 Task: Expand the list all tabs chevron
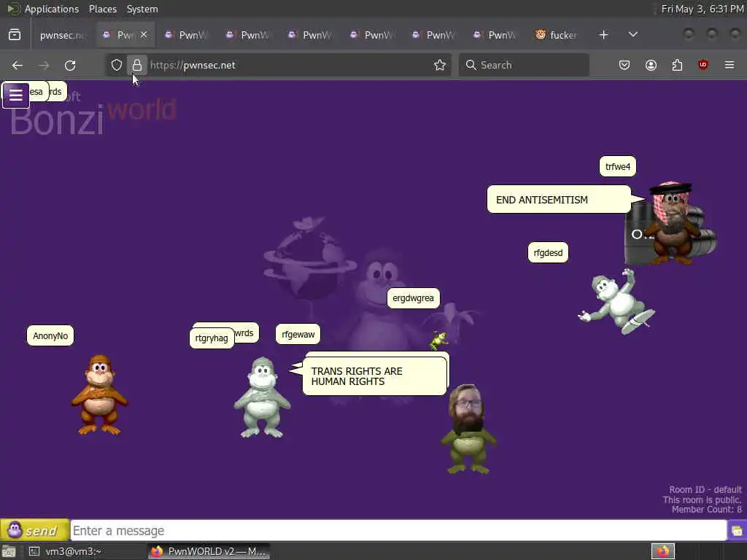pyautogui.click(x=632, y=35)
